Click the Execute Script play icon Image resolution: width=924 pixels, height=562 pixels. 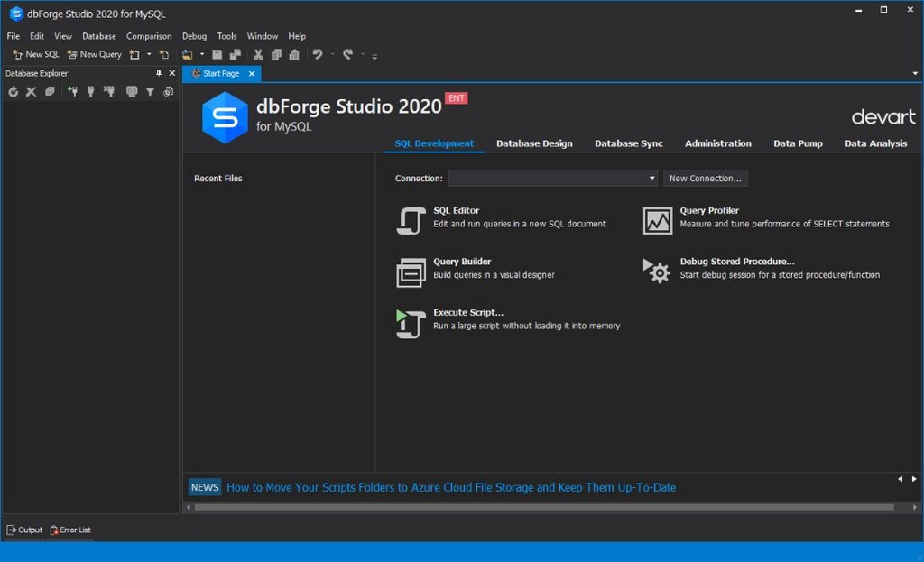tap(411, 324)
